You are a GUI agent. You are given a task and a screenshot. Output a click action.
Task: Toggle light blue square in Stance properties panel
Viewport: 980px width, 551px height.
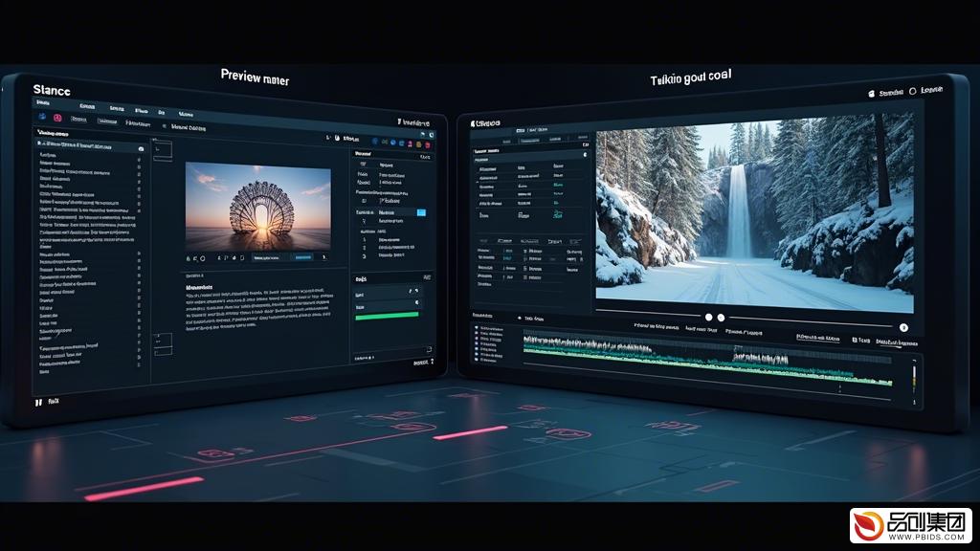(421, 213)
